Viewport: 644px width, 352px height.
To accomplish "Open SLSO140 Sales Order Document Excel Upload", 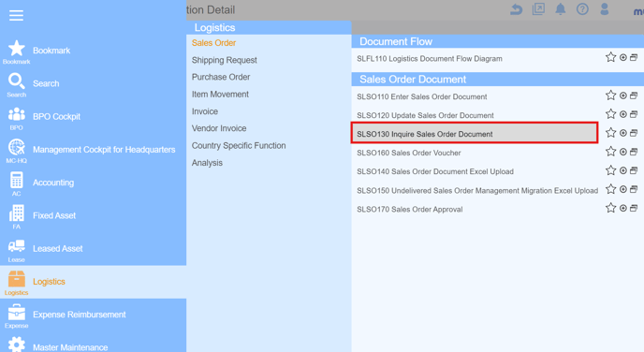I will pos(435,171).
